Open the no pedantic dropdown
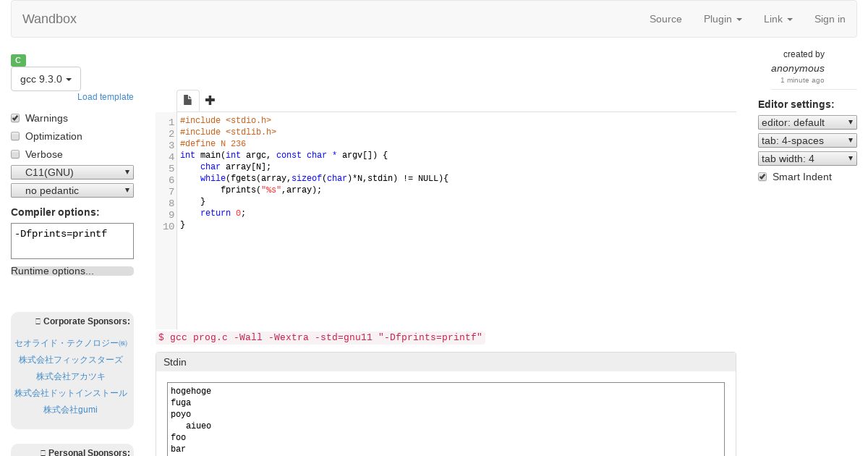This screenshot has width=868, height=456. (x=72, y=190)
